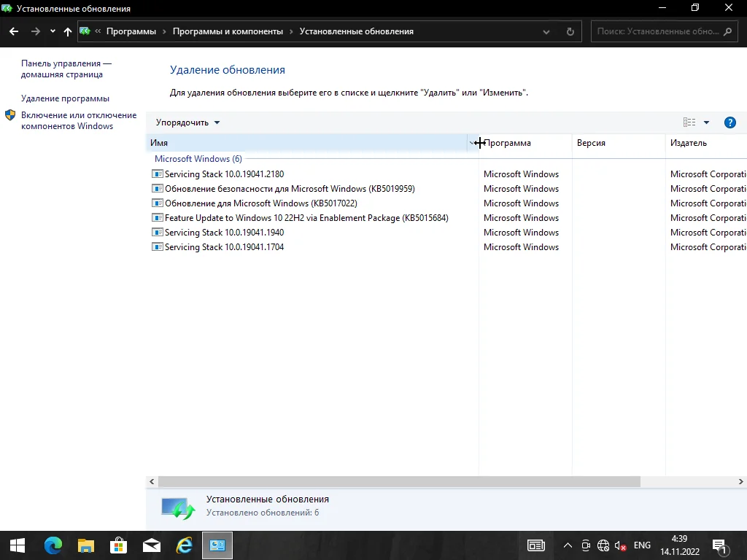Select Feature Update 22H2 KB5015684 row
Image resolution: width=747 pixels, height=560 pixels.
coord(306,218)
